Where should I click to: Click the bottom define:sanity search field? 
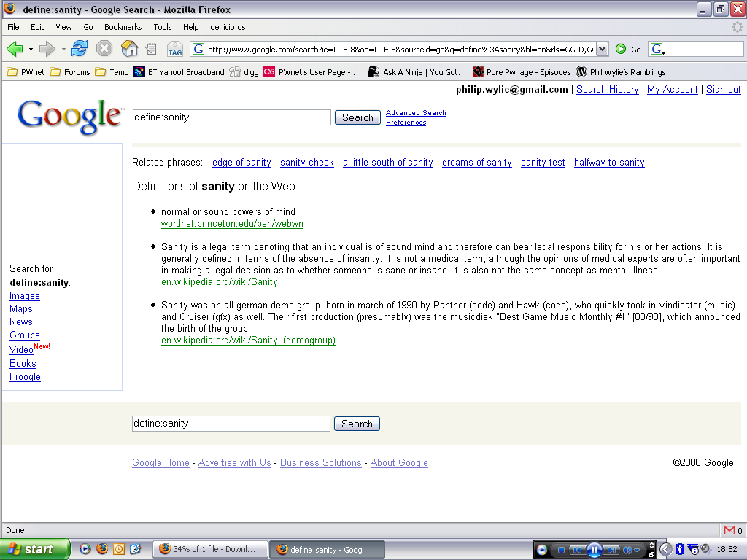(x=231, y=424)
